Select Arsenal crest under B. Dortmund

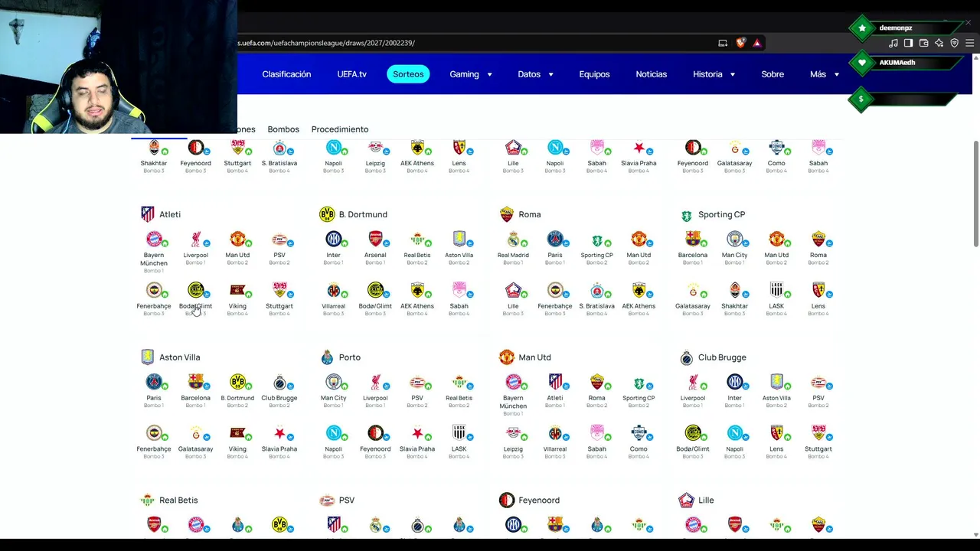pos(375,239)
